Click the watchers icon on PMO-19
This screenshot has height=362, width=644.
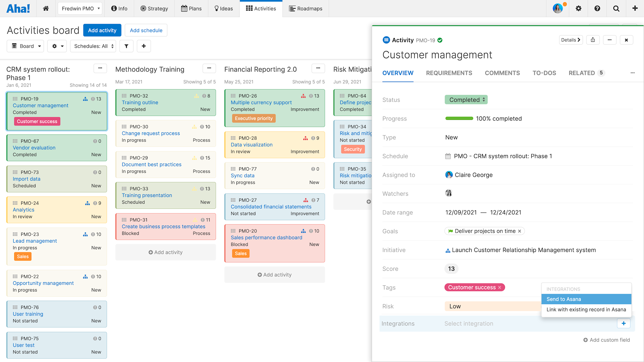point(448,193)
